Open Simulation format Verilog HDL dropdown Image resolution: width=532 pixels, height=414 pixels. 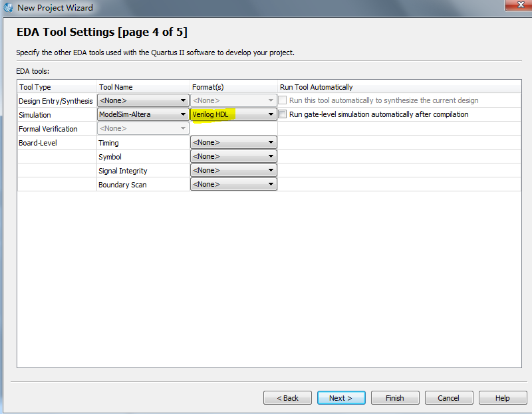tap(233, 114)
